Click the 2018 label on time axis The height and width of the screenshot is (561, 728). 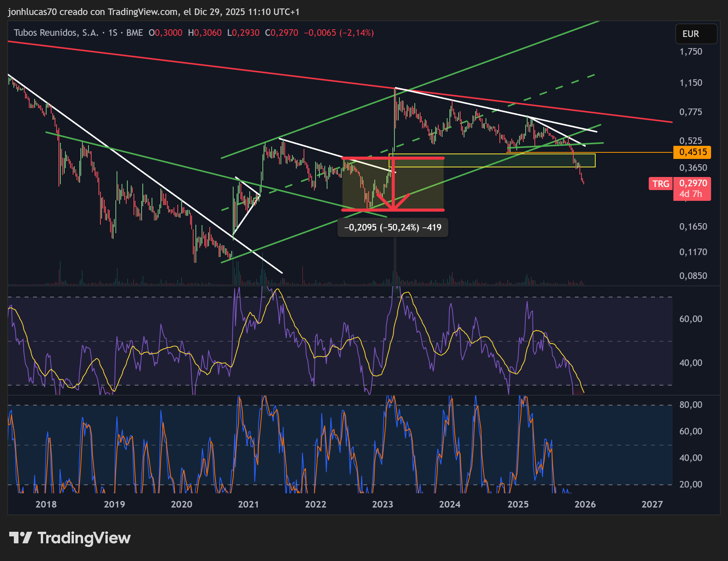pyautogui.click(x=46, y=504)
